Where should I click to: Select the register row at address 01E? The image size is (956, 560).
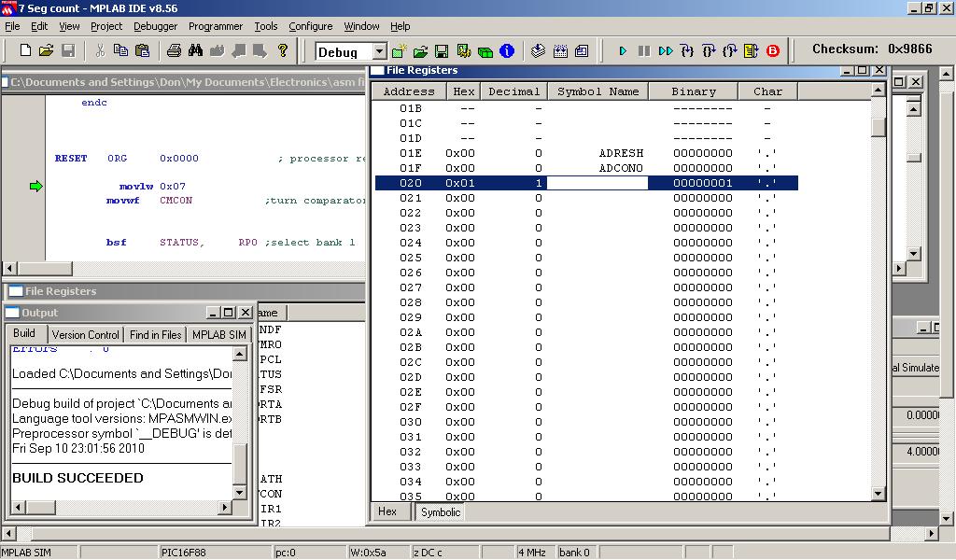pyautogui.click(x=586, y=153)
